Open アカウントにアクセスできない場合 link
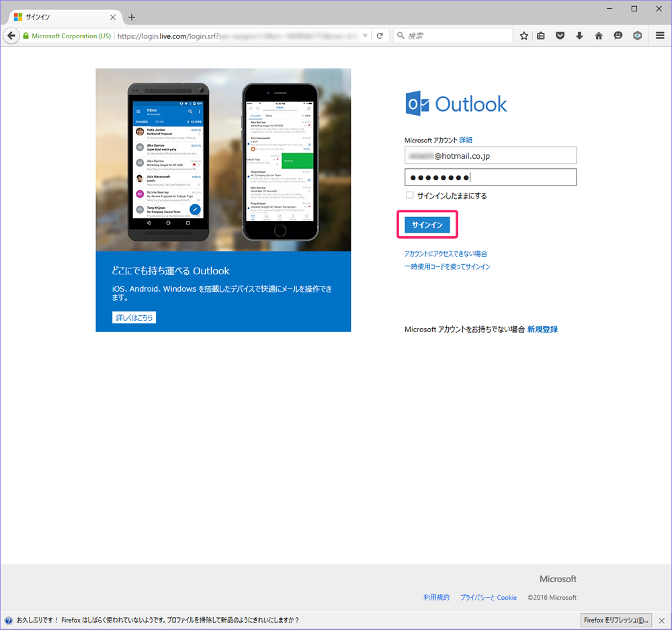Screen dimensions: 672x630 (x=446, y=254)
